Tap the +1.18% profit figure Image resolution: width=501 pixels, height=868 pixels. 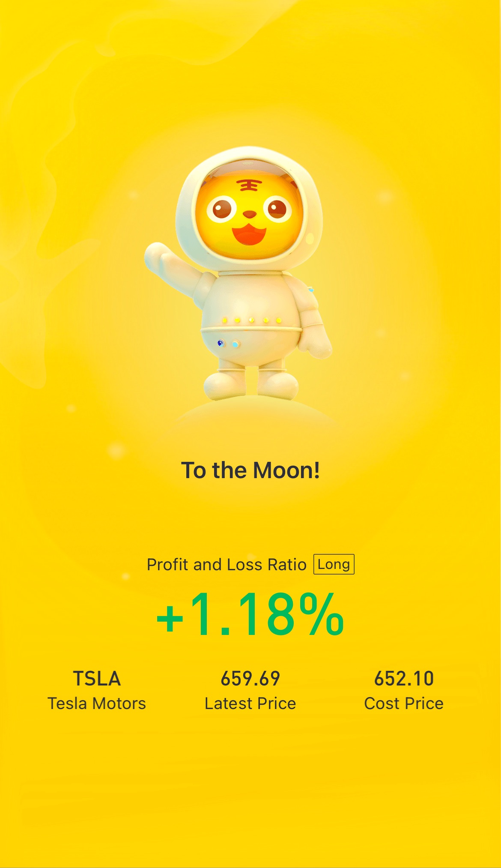point(250,614)
